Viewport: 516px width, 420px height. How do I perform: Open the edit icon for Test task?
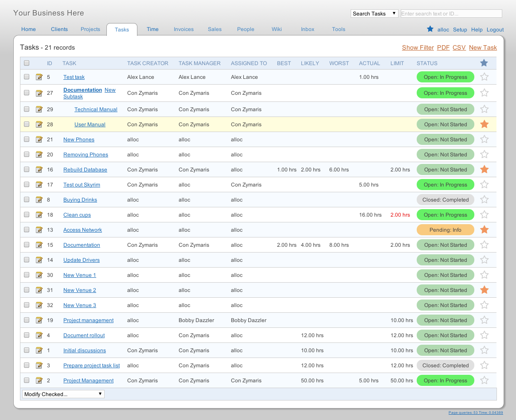[39, 77]
